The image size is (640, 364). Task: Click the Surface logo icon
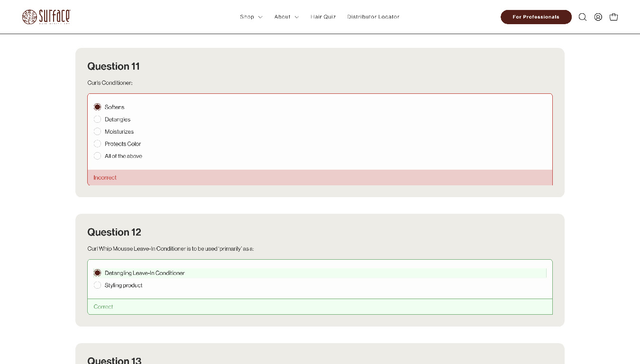pos(29,17)
